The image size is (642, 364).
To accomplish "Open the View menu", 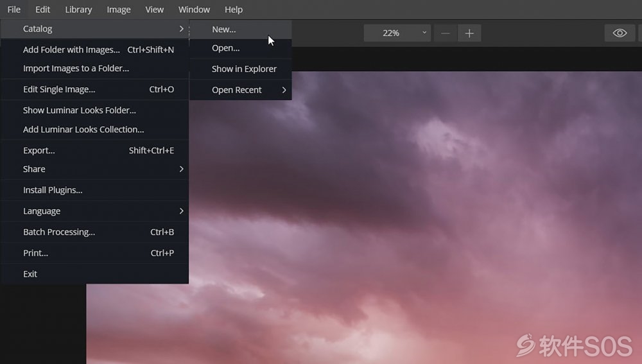I will pyautogui.click(x=154, y=10).
